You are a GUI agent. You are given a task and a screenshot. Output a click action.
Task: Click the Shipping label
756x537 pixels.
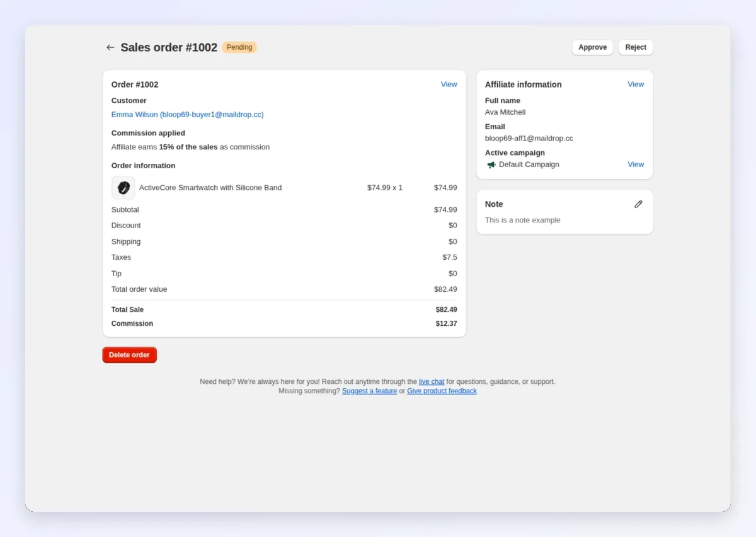pyautogui.click(x=126, y=242)
